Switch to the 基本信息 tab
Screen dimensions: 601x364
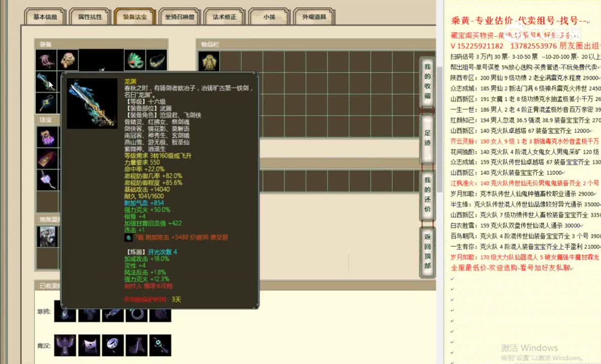click(45, 17)
